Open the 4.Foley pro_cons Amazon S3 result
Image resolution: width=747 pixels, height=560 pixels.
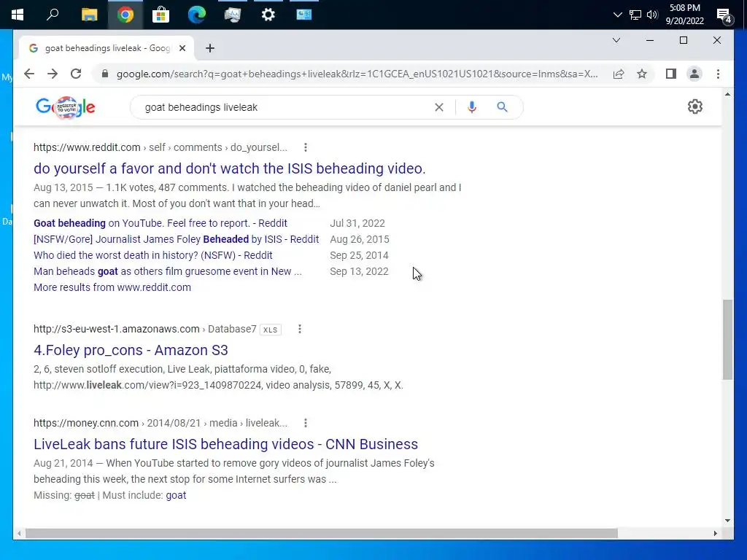[131, 350]
